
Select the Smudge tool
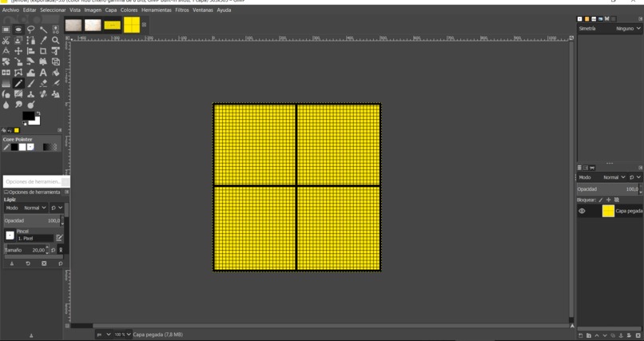pos(18,105)
